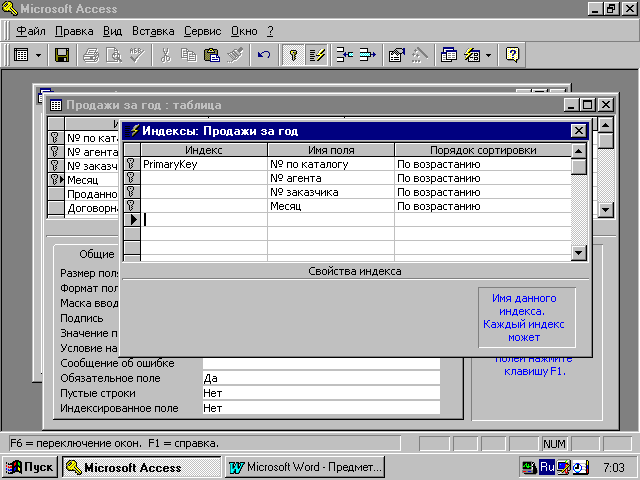Screen dimensions: 640x480
Task: Click the Insert Rows toolbar icon
Action: click(x=344, y=55)
